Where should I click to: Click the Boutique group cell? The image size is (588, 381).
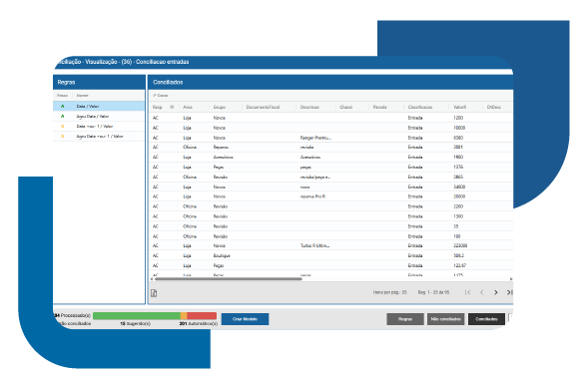tap(222, 256)
